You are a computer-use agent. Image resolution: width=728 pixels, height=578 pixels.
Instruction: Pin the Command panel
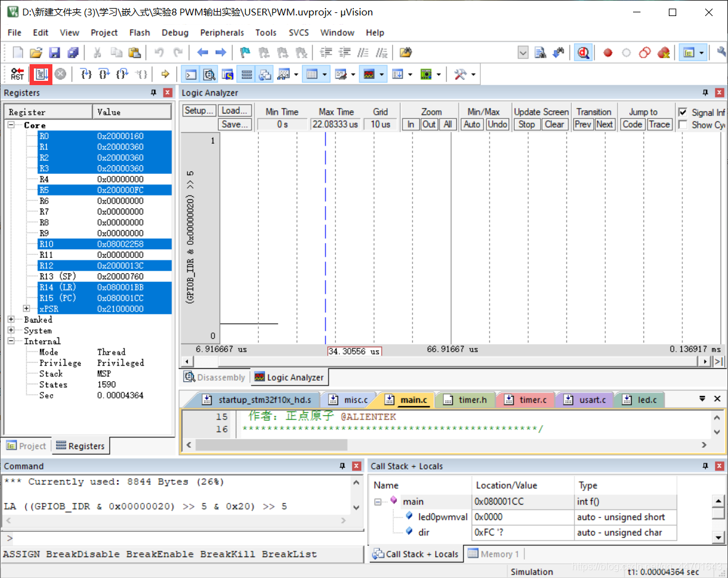(342, 466)
